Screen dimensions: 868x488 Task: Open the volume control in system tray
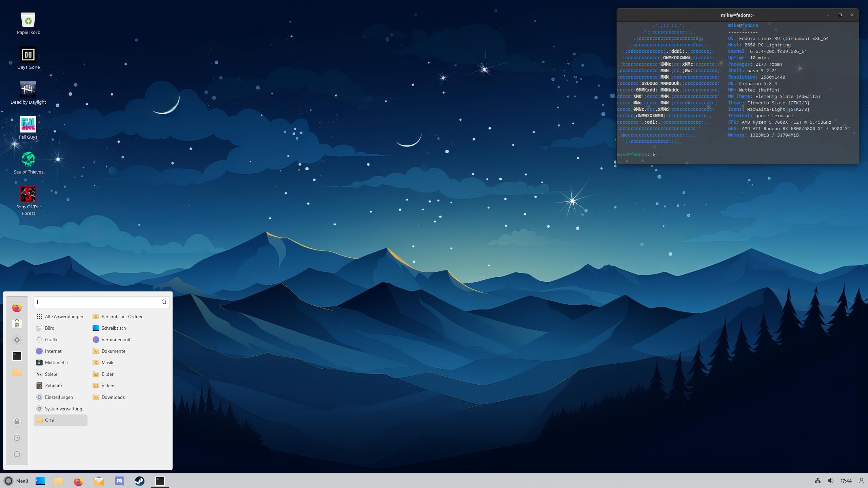tap(830, 481)
